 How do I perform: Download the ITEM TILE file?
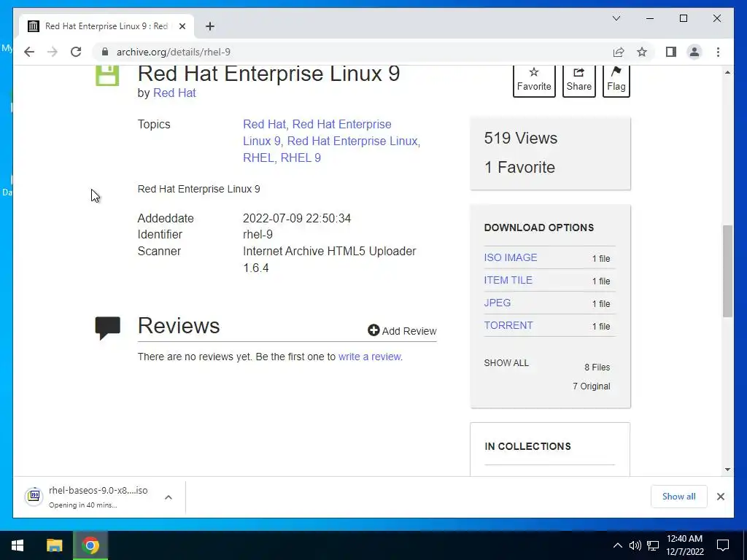(508, 281)
